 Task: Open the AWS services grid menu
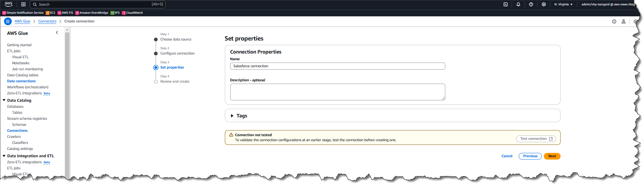(23, 4)
